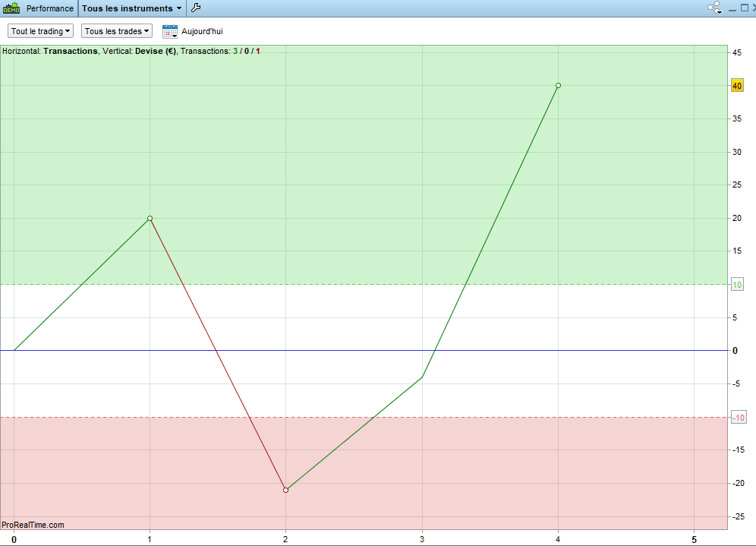Open the wrench settings icon

[x=196, y=8]
